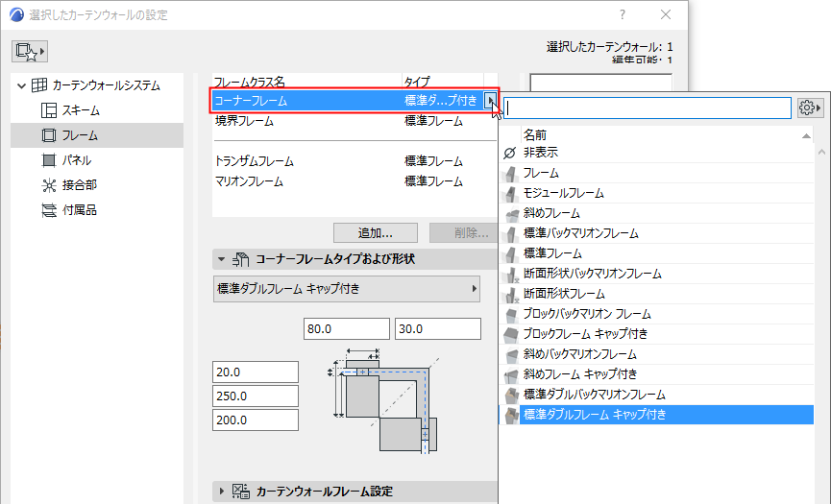
Task: Choose 標準ダブルバックマリオンフレーム from the list
Action: coord(656,395)
